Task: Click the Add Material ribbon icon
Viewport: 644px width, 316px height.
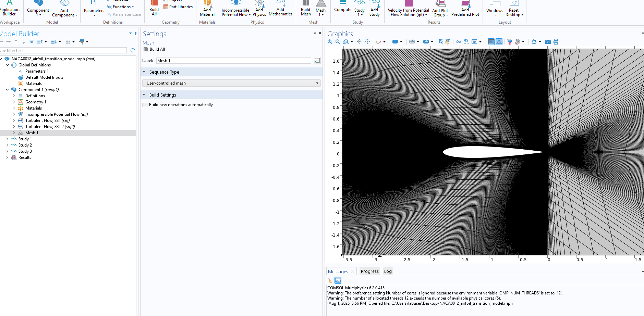Action: pos(207,8)
